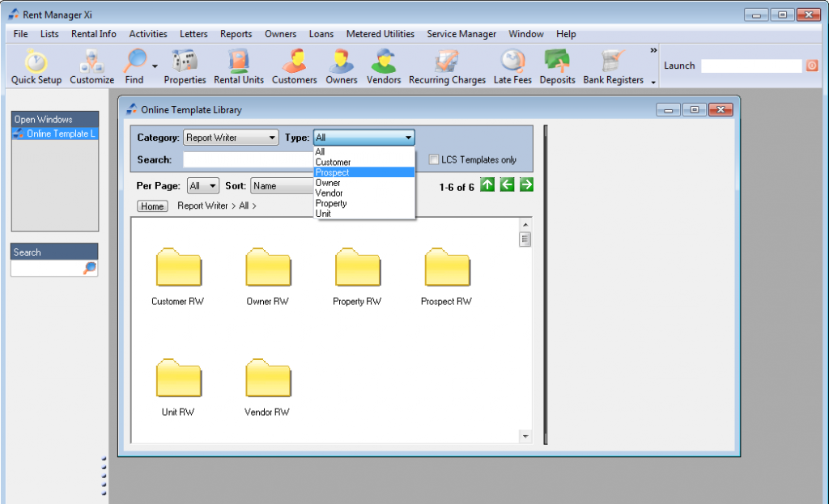Click the green up arrow navigation icon
The height and width of the screenshot is (504, 829).
point(487,185)
